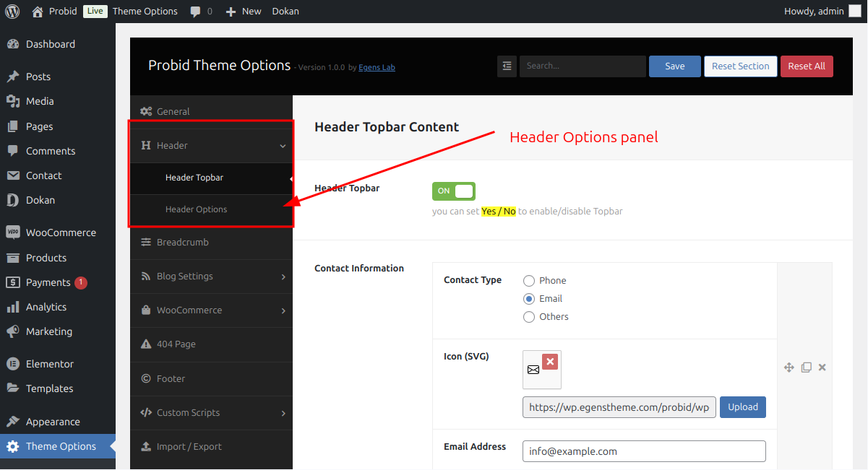Click the General cogs icon

pos(146,111)
